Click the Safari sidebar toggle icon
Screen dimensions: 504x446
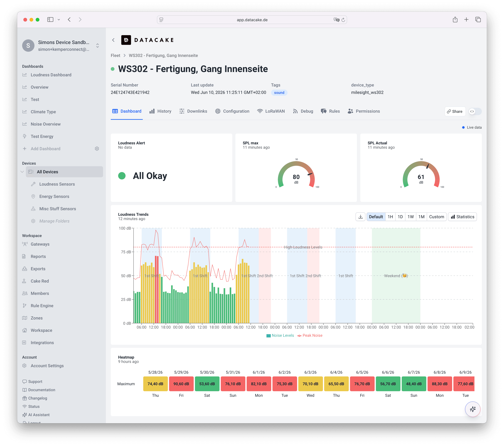[50, 20]
